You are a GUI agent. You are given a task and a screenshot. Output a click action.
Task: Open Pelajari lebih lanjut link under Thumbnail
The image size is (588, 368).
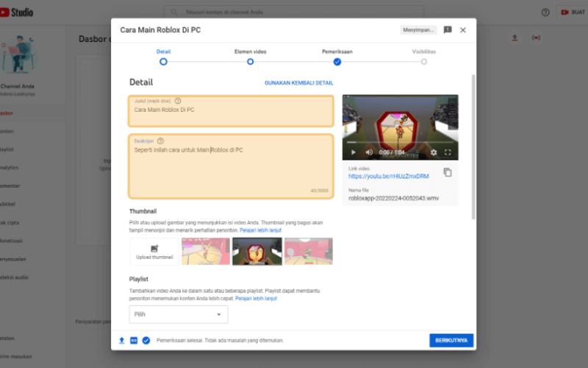click(x=260, y=230)
